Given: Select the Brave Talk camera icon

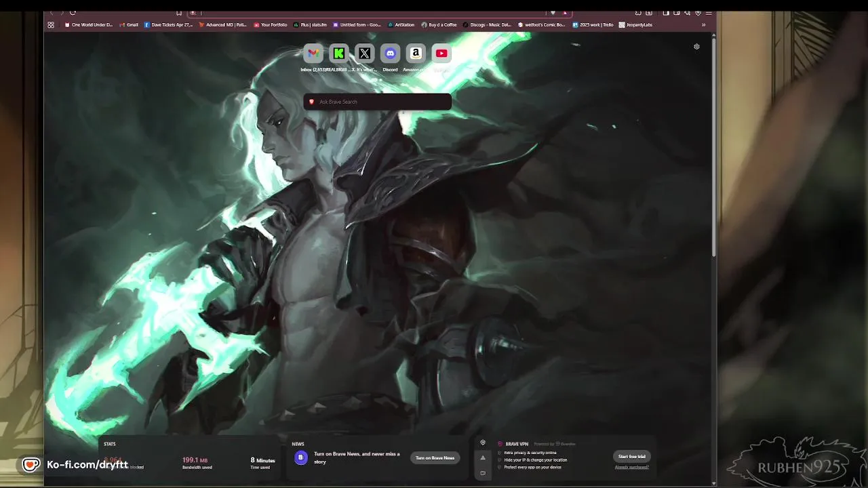Looking at the screenshot, I should tap(483, 473).
